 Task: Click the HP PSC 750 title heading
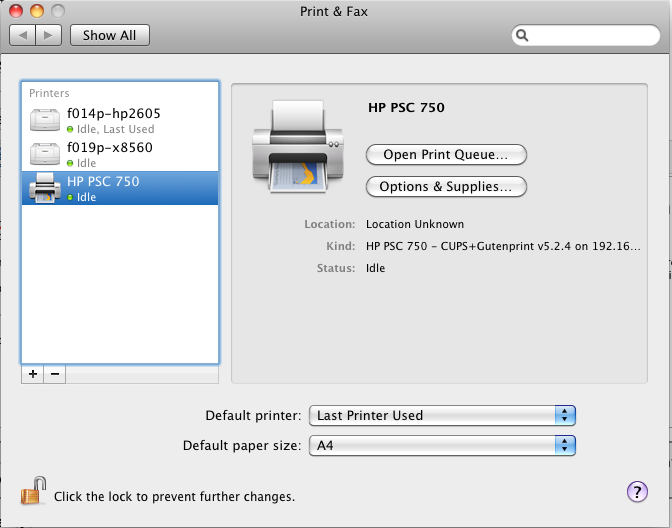point(406,107)
